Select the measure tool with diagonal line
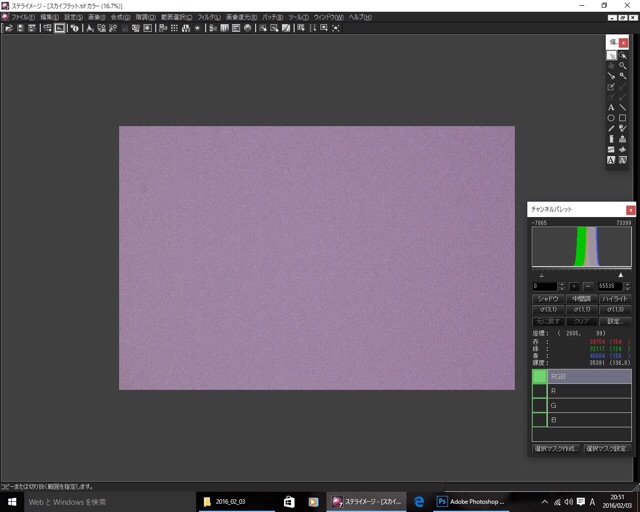This screenshot has width=640, height=512. pyautogui.click(x=611, y=76)
